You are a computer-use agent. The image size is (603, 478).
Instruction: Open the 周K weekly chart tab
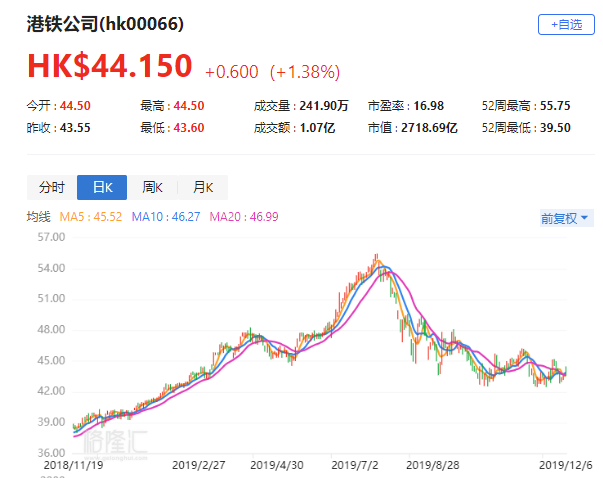[x=153, y=187]
